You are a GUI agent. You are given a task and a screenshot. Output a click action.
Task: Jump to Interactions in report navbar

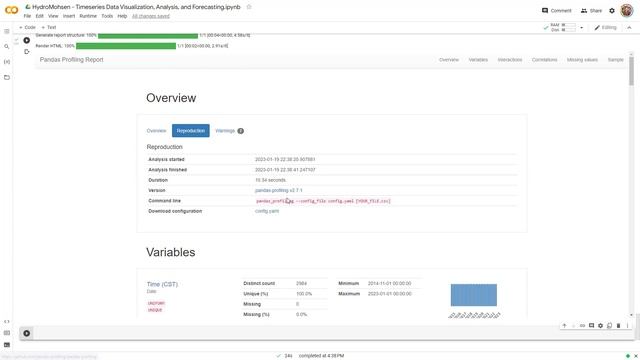click(510, 60)
